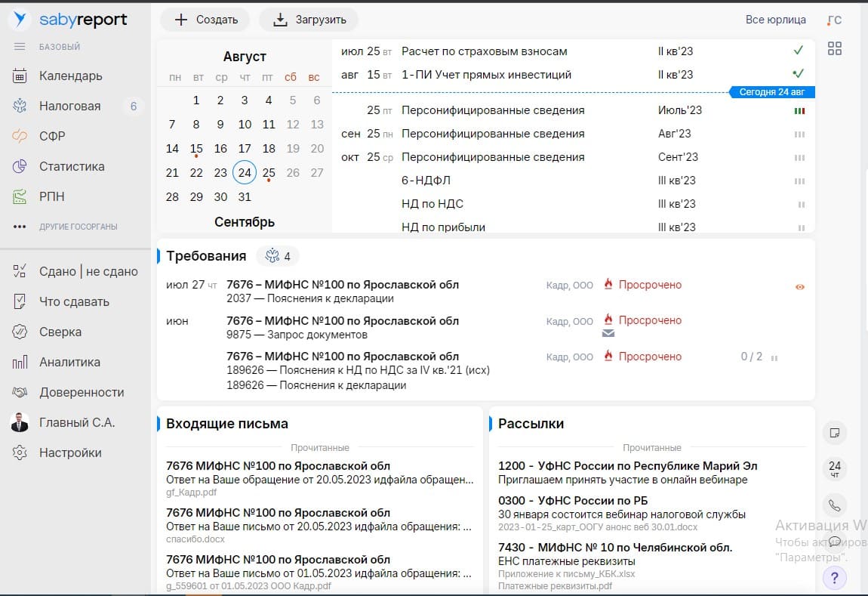
Task: Click the Сдано | не сдано checklist icon
Action: click(x=20, y=271)
